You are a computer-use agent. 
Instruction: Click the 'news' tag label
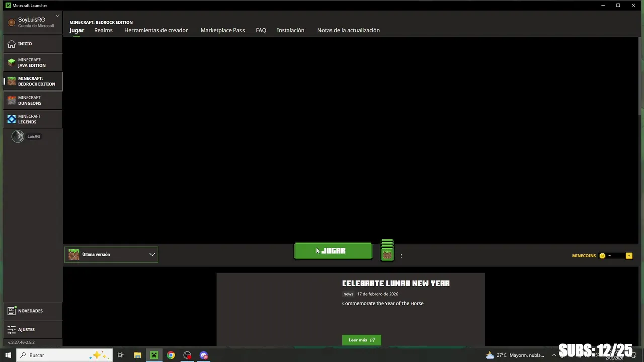pyautogui.click(x=348, y=294)
